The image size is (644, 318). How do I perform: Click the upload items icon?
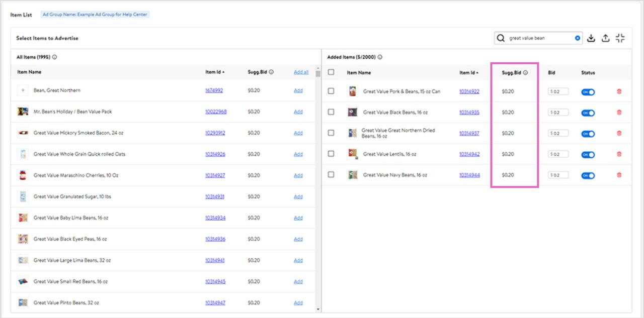tap(606, 38)
